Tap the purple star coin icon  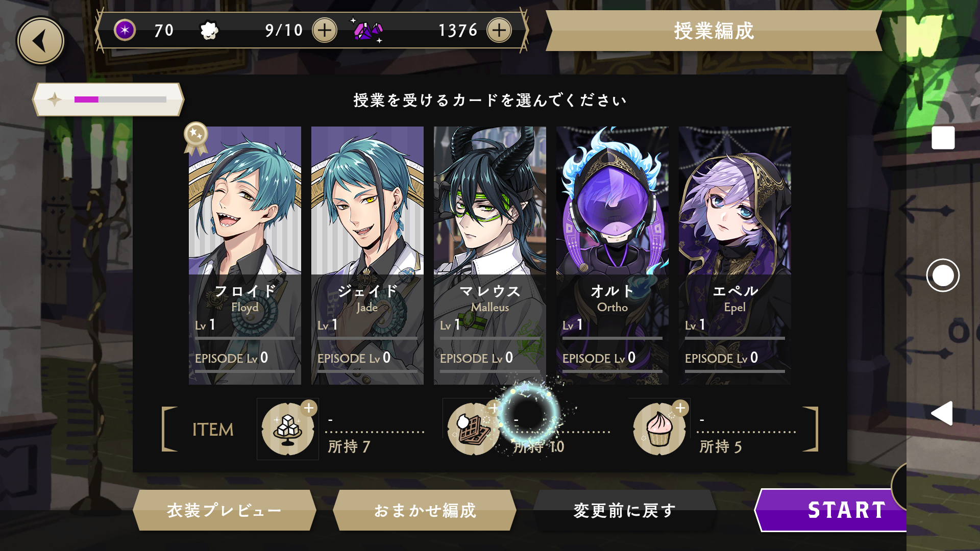pos(125,30)
